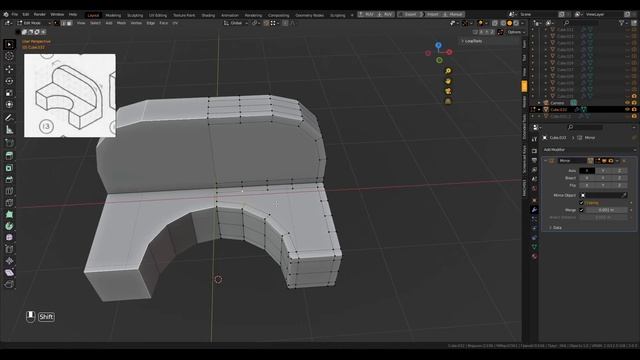Select the Scale tool in left toolbar
This screenshot has width=640, height=360.
click(x=9, y=93)
